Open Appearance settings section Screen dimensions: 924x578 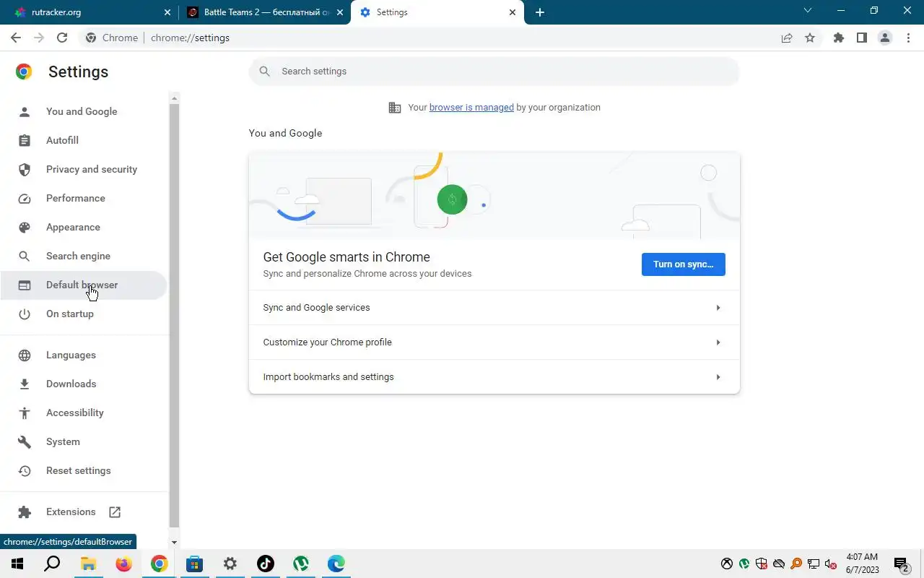(83, 227)
